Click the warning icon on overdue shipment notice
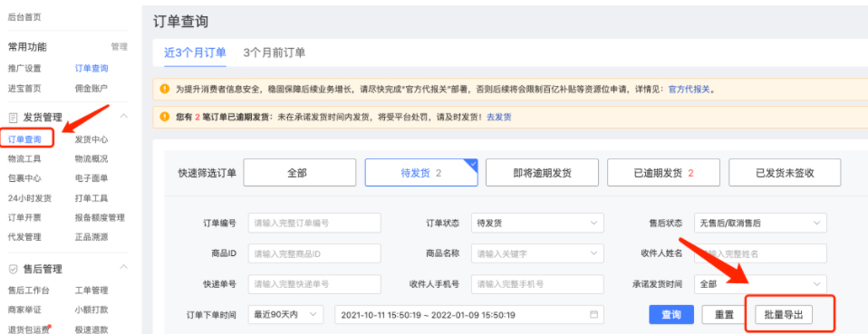The width and height of the screenshot is (868, 334). click(x=164, y=117)
